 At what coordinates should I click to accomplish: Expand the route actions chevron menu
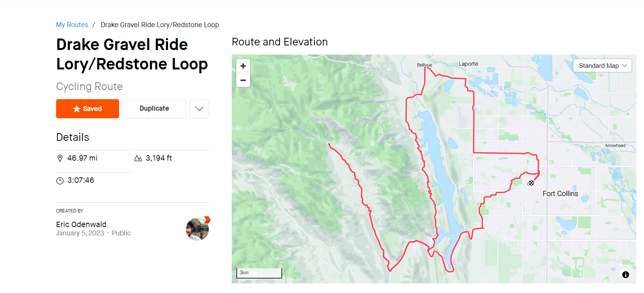click(x=199, y=109)
